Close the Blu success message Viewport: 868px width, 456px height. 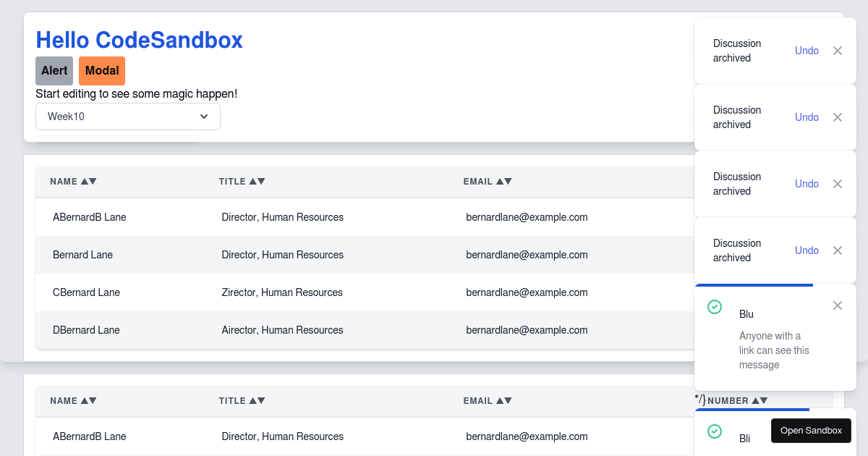pos(837,305)
